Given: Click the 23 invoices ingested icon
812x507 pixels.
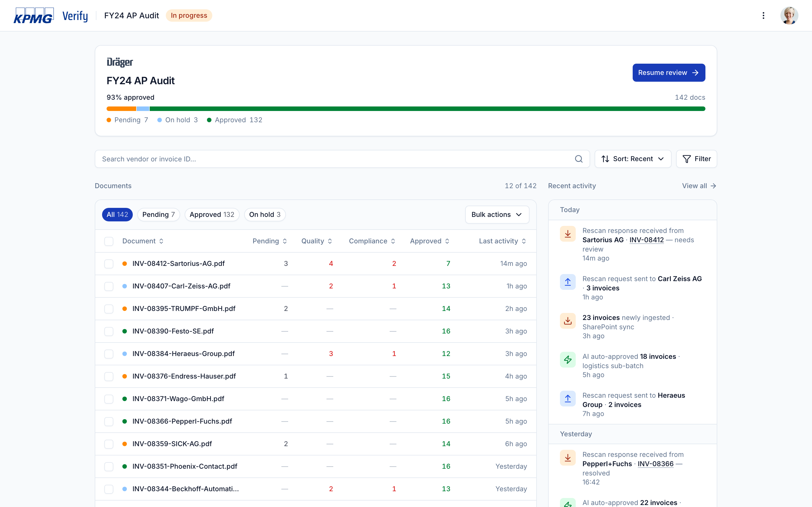Looking at the screenshot, I should pos(568,321).
